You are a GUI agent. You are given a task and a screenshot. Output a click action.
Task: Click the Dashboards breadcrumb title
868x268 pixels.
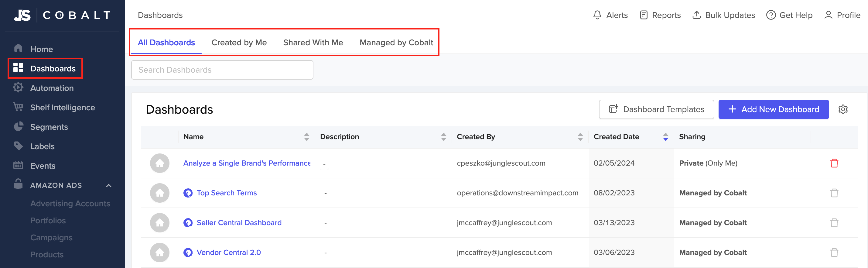(160, 15)
